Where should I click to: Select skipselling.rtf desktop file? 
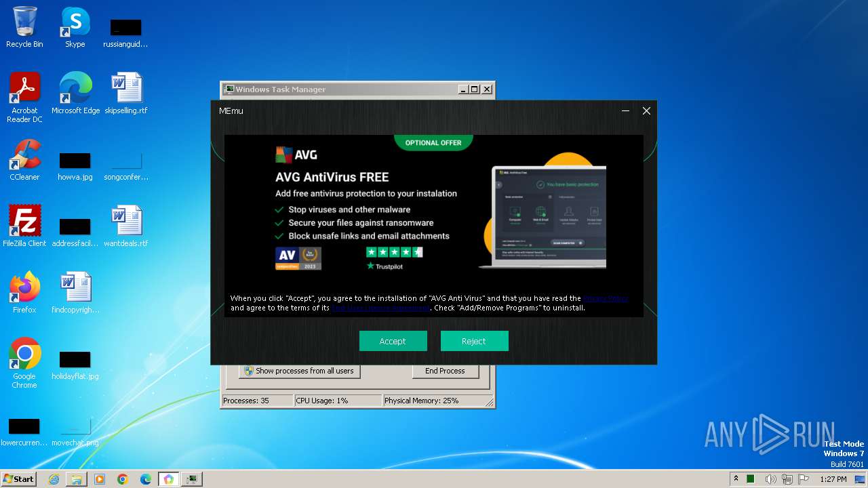point(126,94)
